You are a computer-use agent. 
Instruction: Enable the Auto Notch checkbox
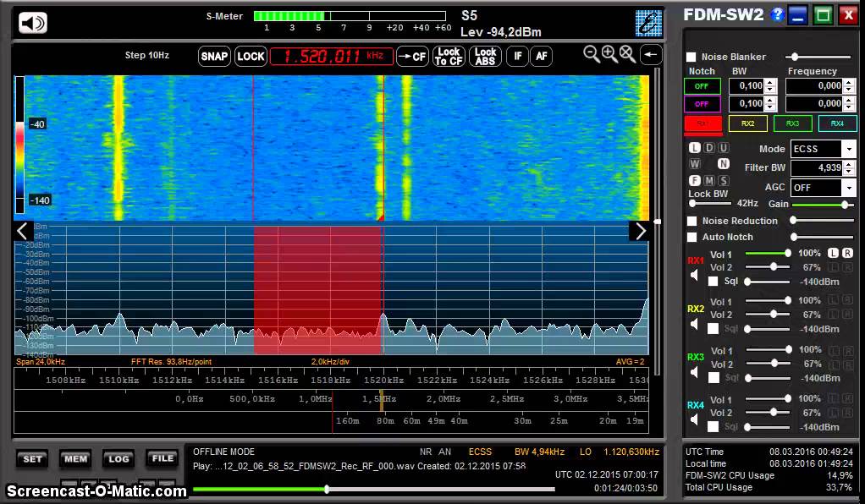(691, 237)
